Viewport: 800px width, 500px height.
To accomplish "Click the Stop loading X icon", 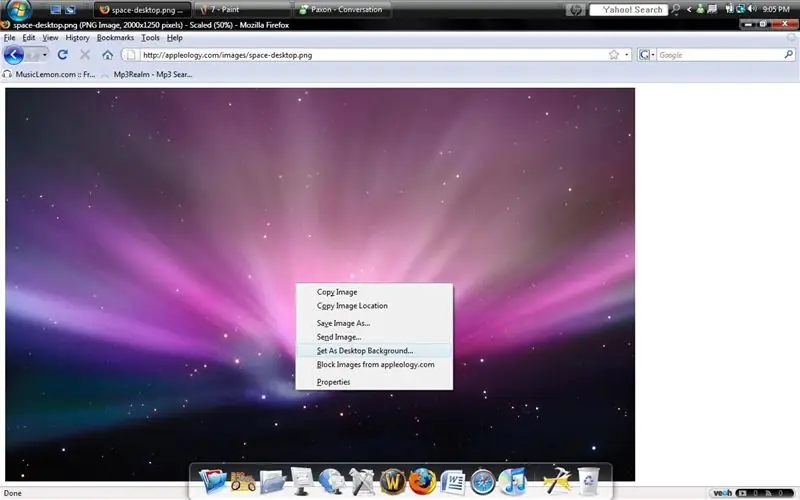I will coord(85,55).
